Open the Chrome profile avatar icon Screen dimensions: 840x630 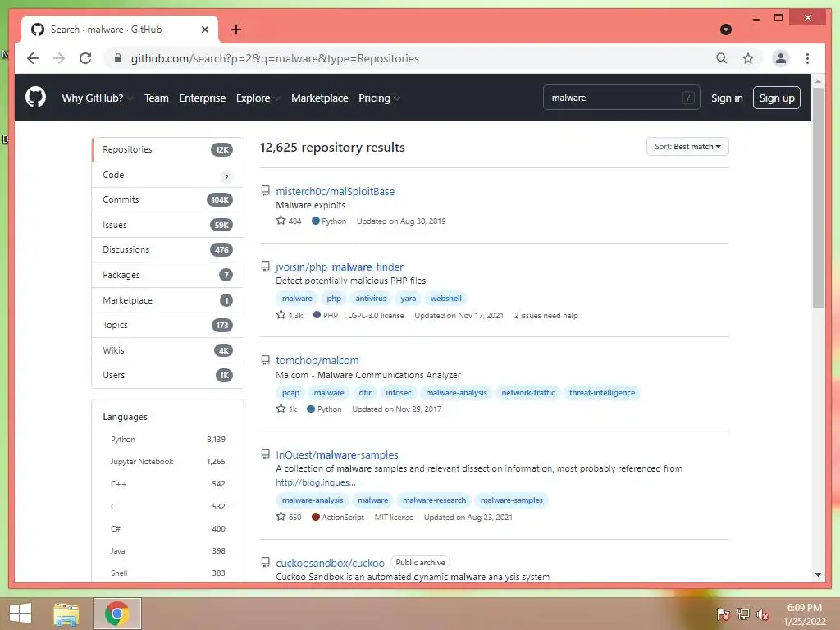781,58
